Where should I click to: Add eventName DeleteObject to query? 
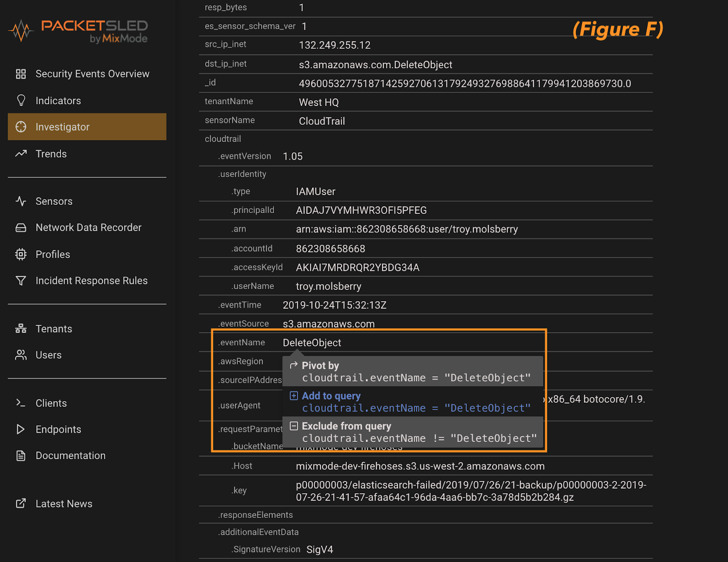[413, 402]
